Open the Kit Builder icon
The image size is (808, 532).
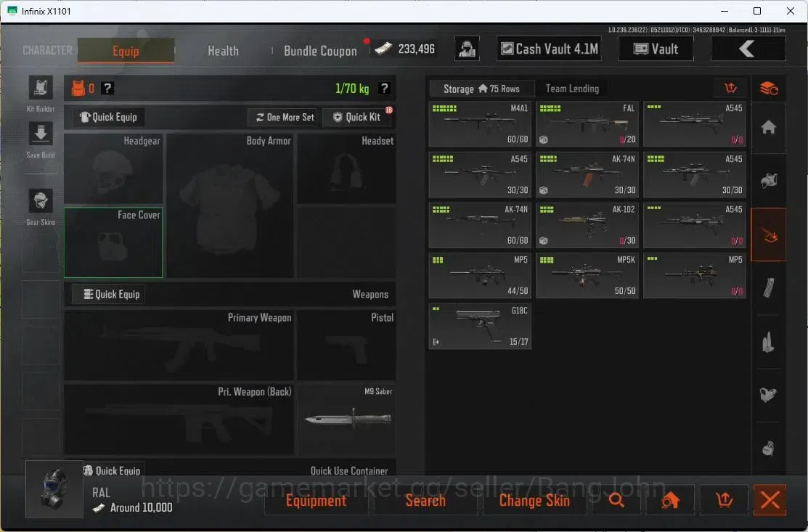[40, 88]
